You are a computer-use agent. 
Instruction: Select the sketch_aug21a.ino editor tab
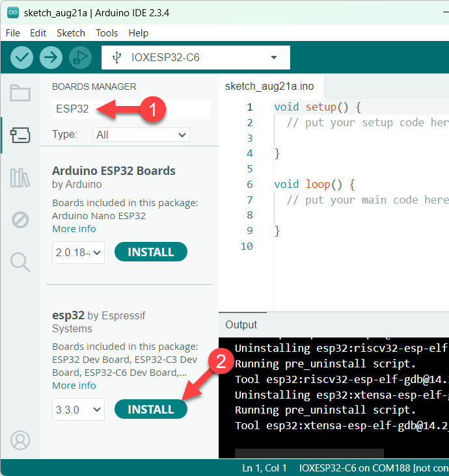pos(269,86)
